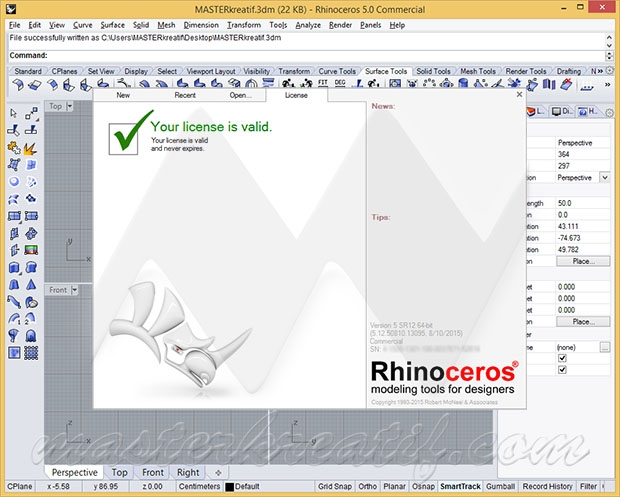Screen dimensions: 620x497
Task: Toggle SmartTrack in status bar
Action: (460, 486)
